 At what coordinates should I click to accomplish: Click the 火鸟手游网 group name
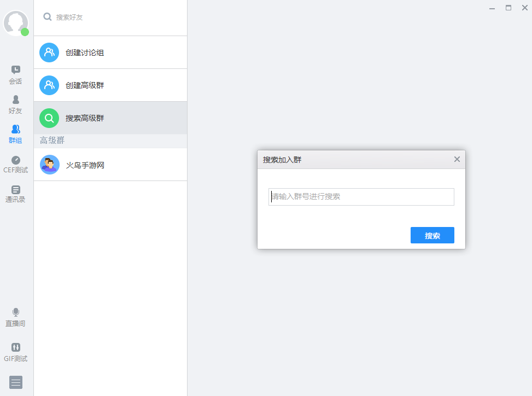(x=85, y=165)
